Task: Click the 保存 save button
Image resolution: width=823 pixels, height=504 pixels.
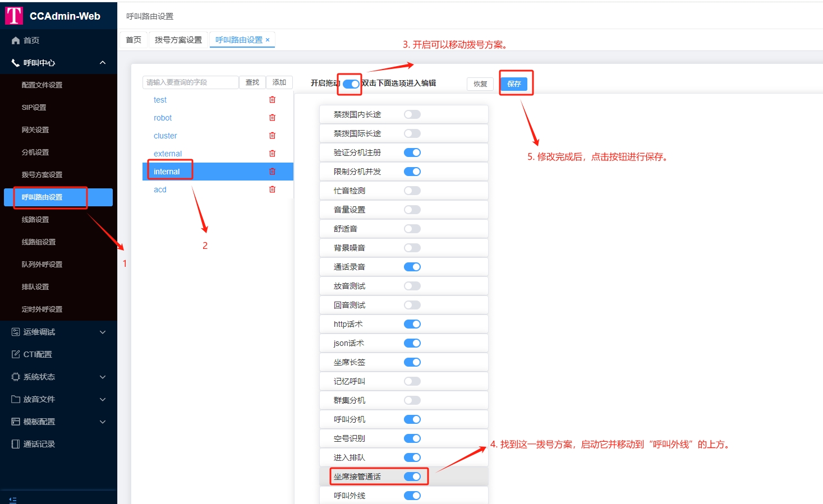Action: pyautogui.click(x=515, y=83)
